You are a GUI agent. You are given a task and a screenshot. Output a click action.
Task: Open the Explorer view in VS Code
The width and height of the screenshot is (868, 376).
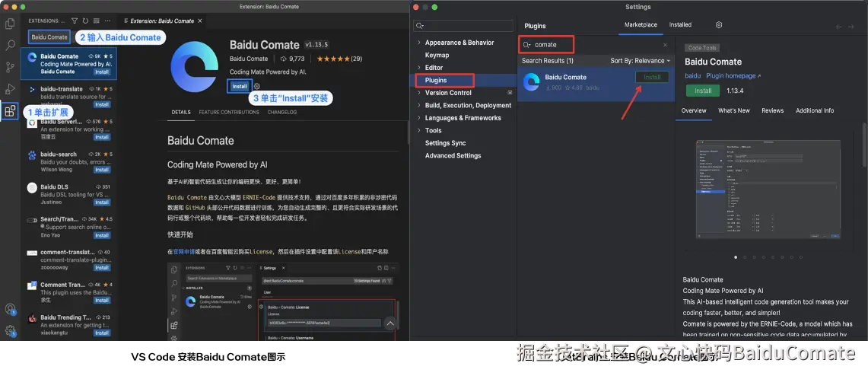coord(9,24)
